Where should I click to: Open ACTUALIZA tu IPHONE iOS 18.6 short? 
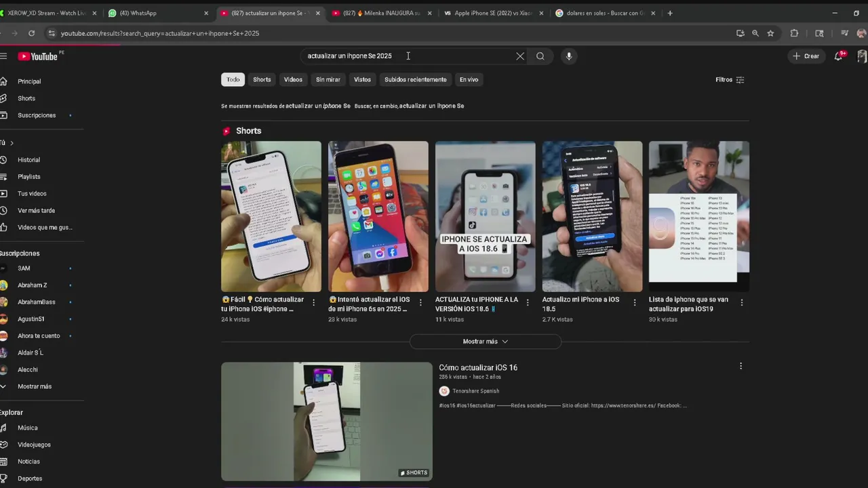point(485,216)
